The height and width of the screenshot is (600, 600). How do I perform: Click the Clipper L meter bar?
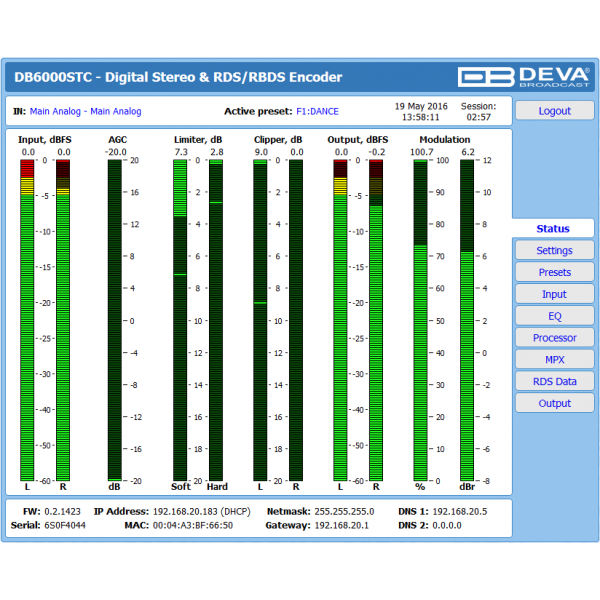pyautogui.click(x=260, y=320)
